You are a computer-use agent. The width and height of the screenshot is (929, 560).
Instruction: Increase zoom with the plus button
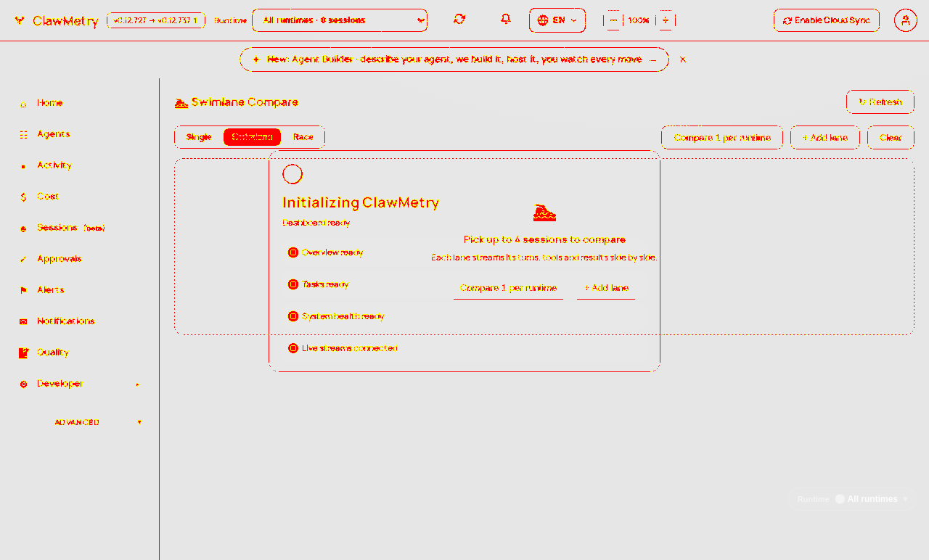pyautogui.click(x=666, y=20)
